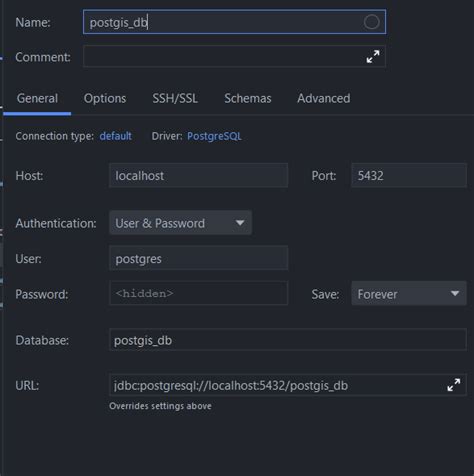This screenshot has width=474, height=476.
Task: Click the 'Driver:' label
Action: tap(167, 136)
